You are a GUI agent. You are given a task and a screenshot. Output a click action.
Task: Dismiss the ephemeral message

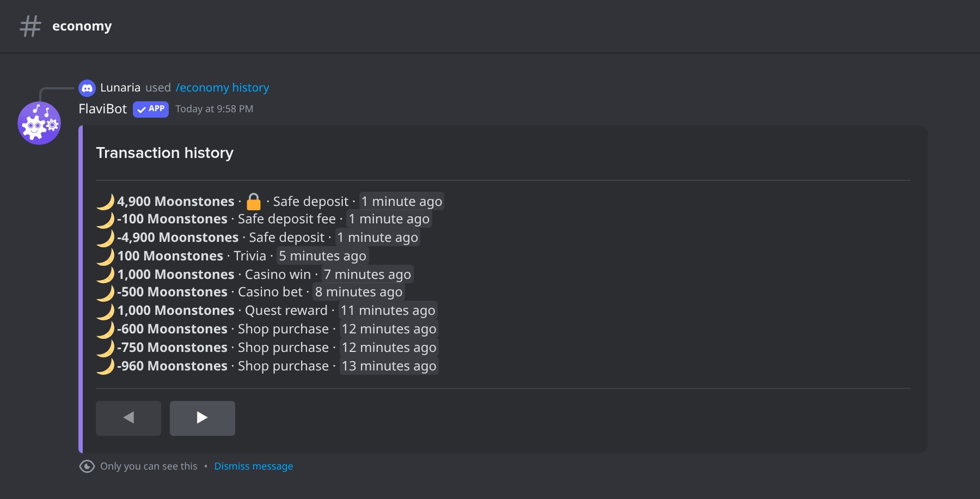[x=254, y=466]
